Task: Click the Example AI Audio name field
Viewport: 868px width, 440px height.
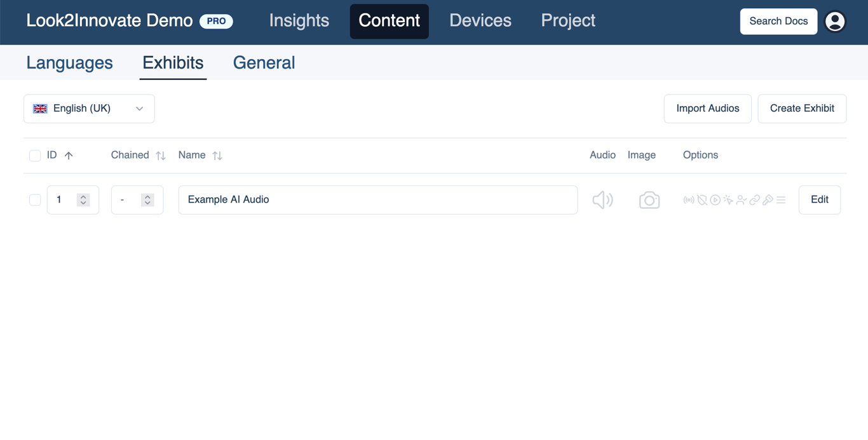Action: point(378,200)
